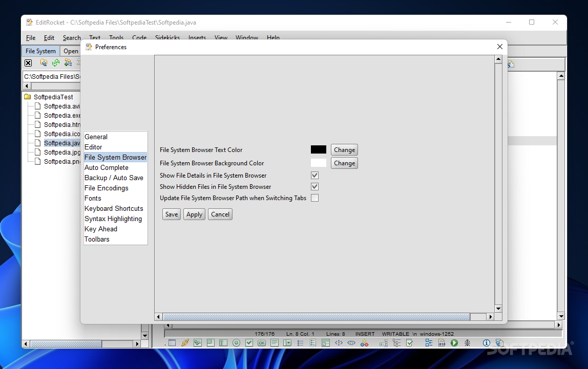The height and width of the screenshot is (369, 588).
Task: Select Fonts preferences category
Action: click(116, 198)
